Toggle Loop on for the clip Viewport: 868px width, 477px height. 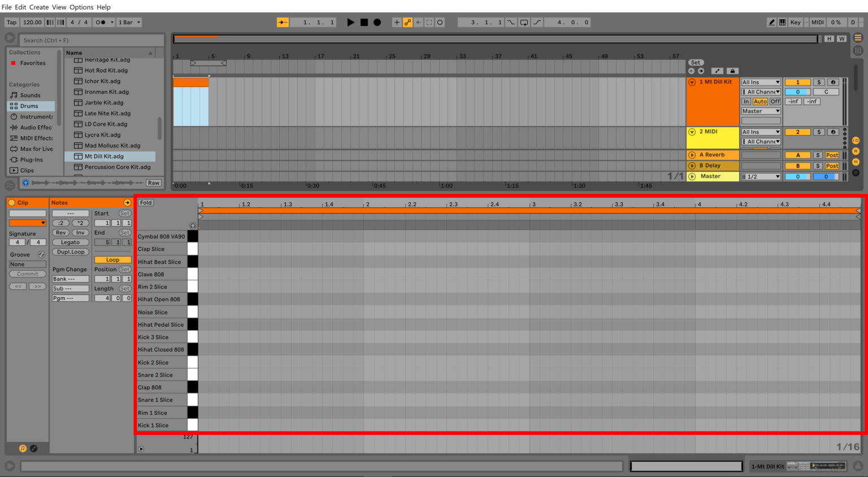coord(112,259)
